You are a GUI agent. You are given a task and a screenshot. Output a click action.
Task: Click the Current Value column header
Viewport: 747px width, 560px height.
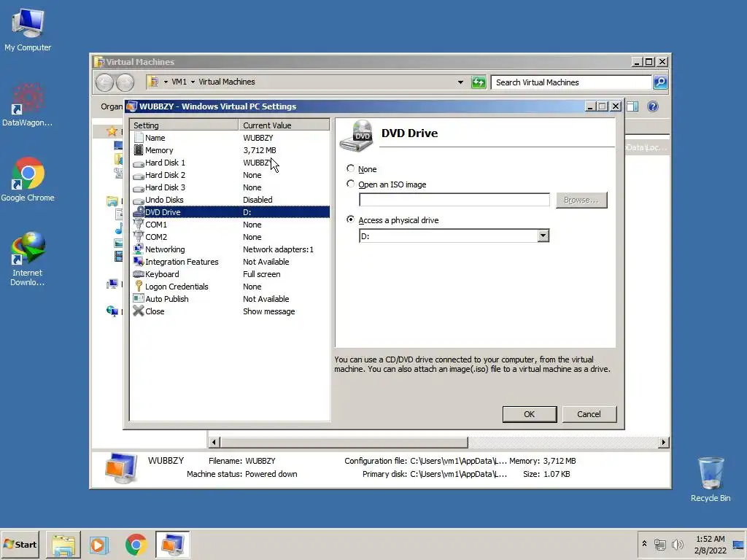click(x=284, y=125)
